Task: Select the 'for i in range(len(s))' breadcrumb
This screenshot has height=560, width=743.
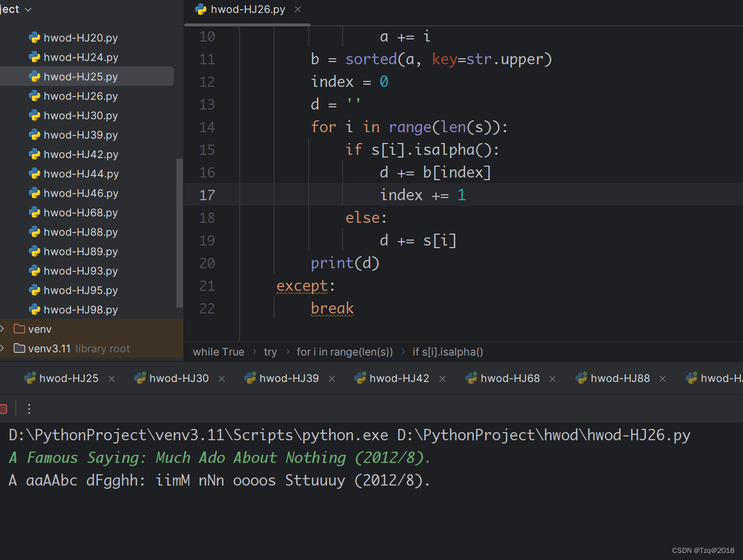Action: click(345, 352)
